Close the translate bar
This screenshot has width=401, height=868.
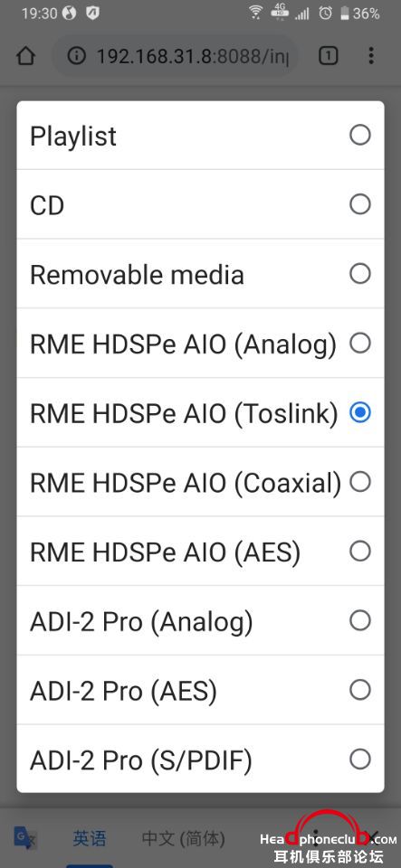[375, 837]
